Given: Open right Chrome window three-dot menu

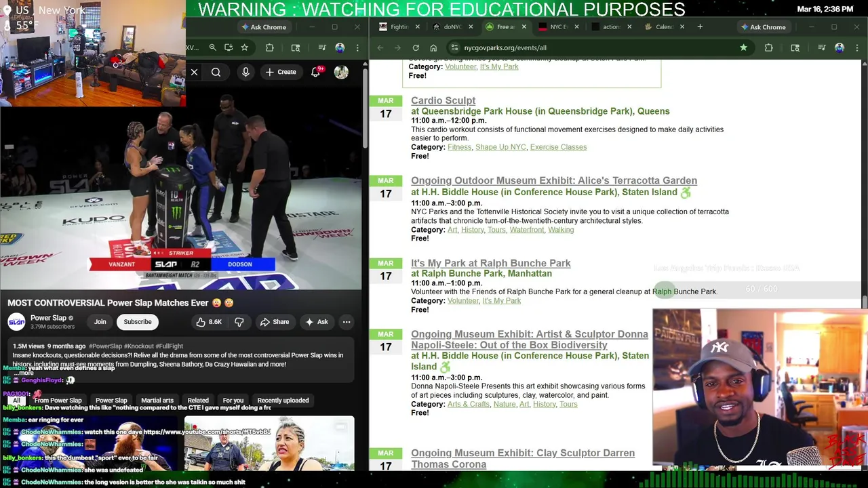Looking at the screenshot, I should pos(856,47).
